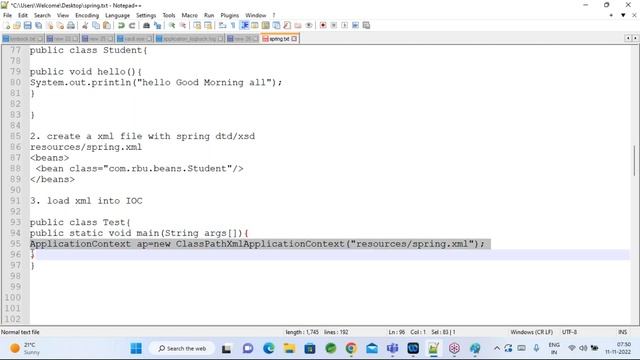Viewport: 640px width, 360px height.
Task: Click the Zoom Out toolbar icon
Action: [183, 25]
